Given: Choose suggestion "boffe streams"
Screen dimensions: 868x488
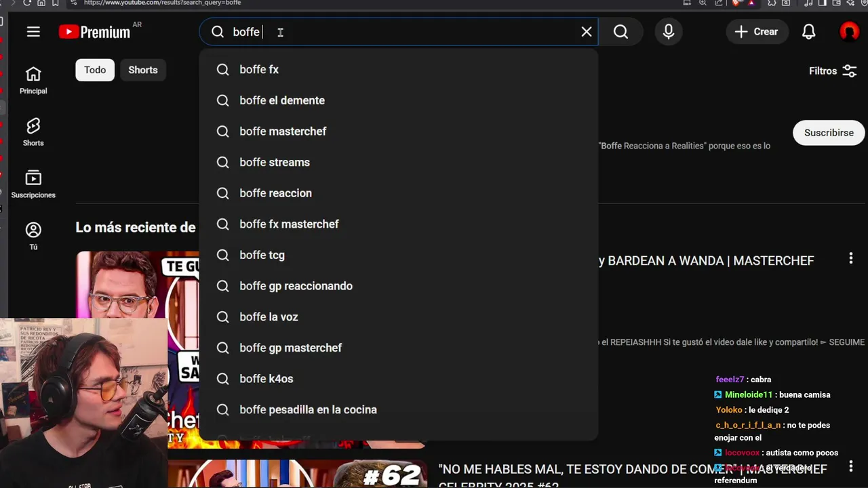Looking at the screenshot, I should click(x=399, y=162).
